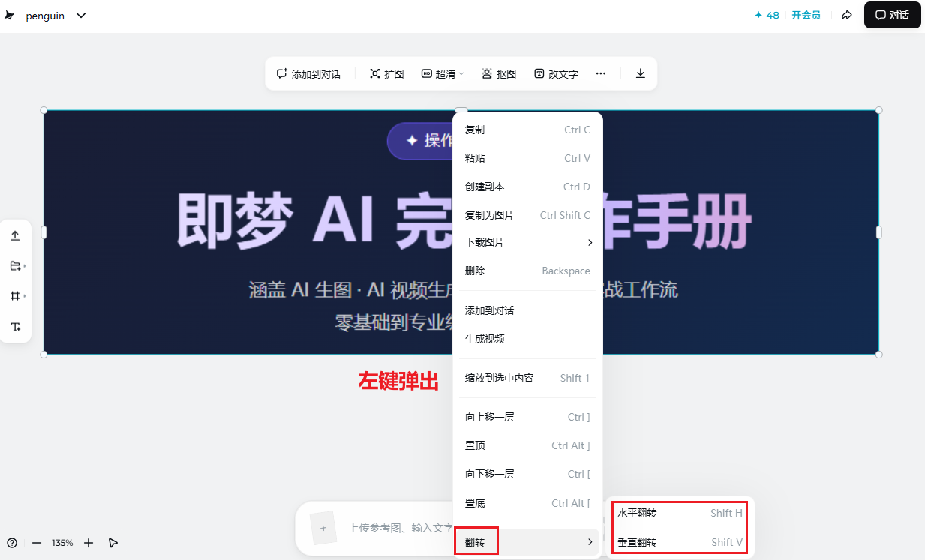Click the 改文字 edit text tool
This screenshot has width=925, height=560.
click(x=556, y=73)
